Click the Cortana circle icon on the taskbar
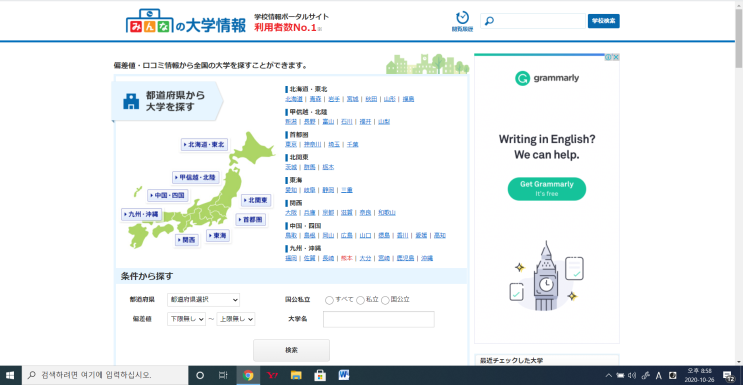The image size is (743, 385). 200,376
